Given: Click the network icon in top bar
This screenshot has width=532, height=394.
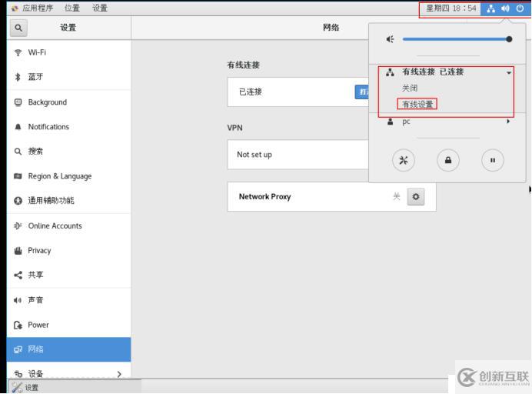Looking at the screenshot, I should click(490, 8).
